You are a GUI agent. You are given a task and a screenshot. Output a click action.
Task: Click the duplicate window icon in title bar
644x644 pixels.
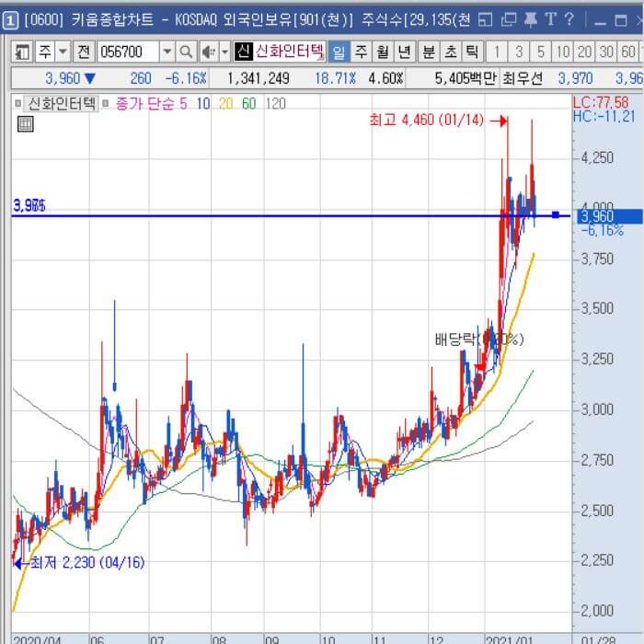point(509,19)
